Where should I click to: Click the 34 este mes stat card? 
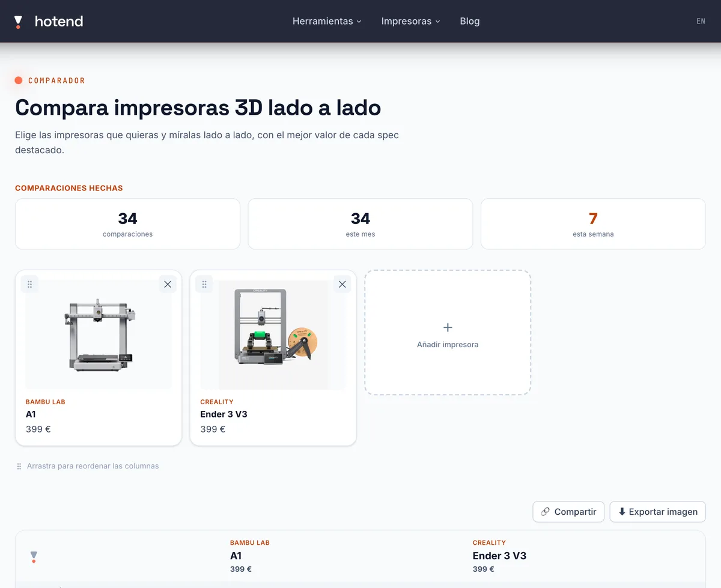(360, 224)
